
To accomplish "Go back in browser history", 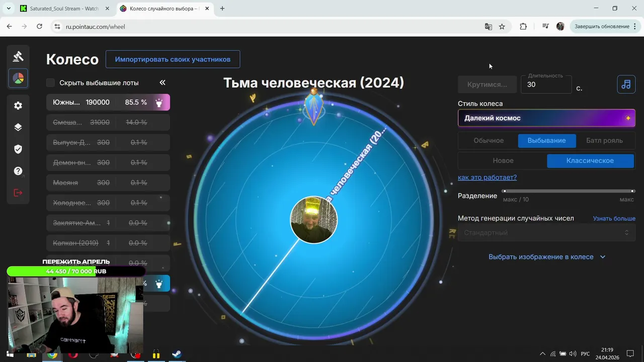I will pyautogui.click(x=9, y=27).
